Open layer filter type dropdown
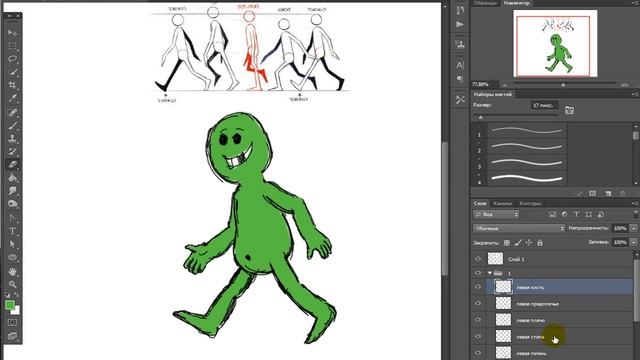 click(496, 214)
